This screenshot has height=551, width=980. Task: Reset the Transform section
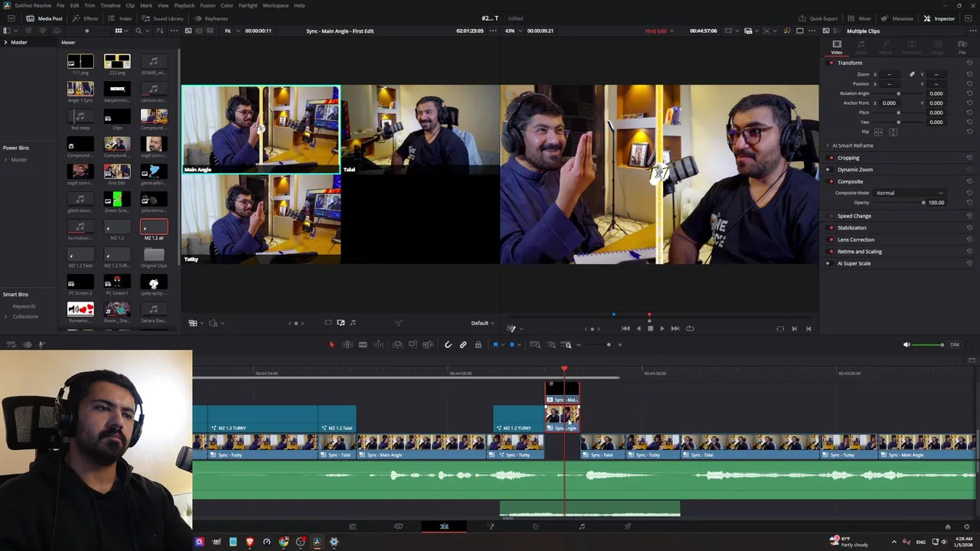click(969, 63)
